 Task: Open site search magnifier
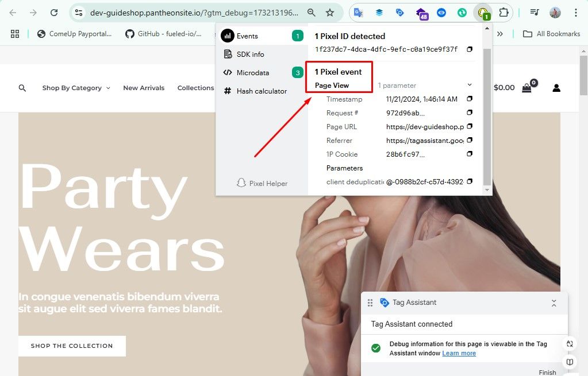coord(22,88)
